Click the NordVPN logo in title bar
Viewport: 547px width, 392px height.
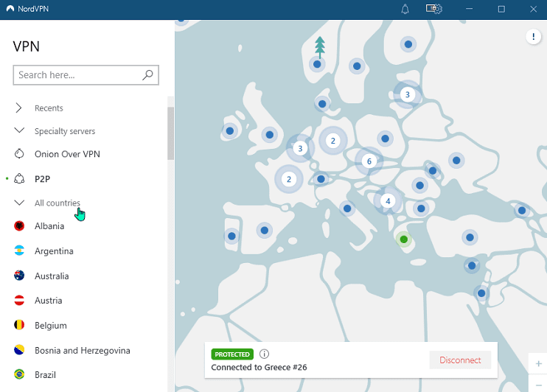10,9
